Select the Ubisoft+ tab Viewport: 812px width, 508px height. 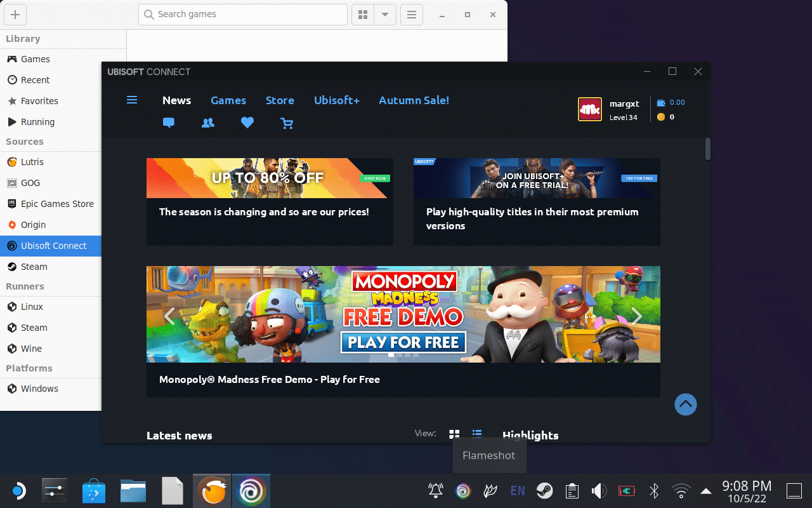tap(337, 100)
